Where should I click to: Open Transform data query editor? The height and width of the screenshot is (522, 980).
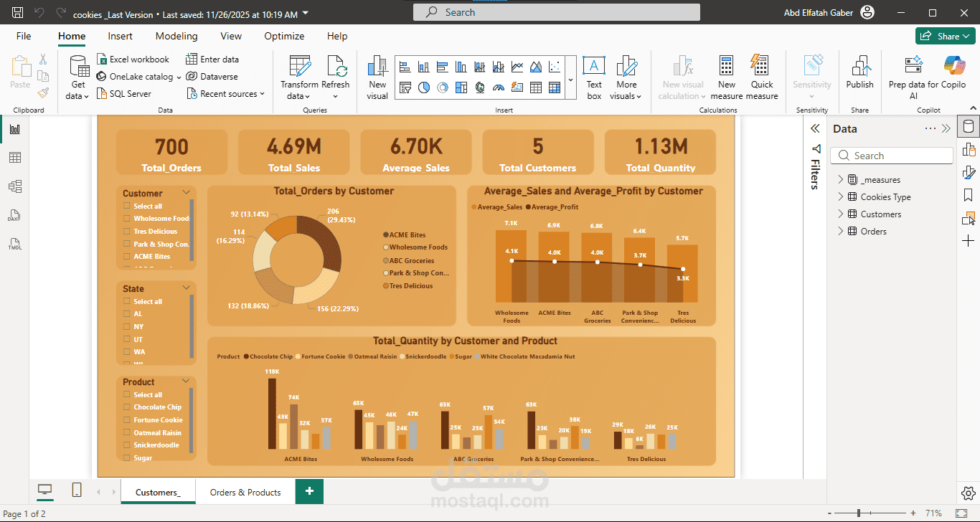click(299, 77)
